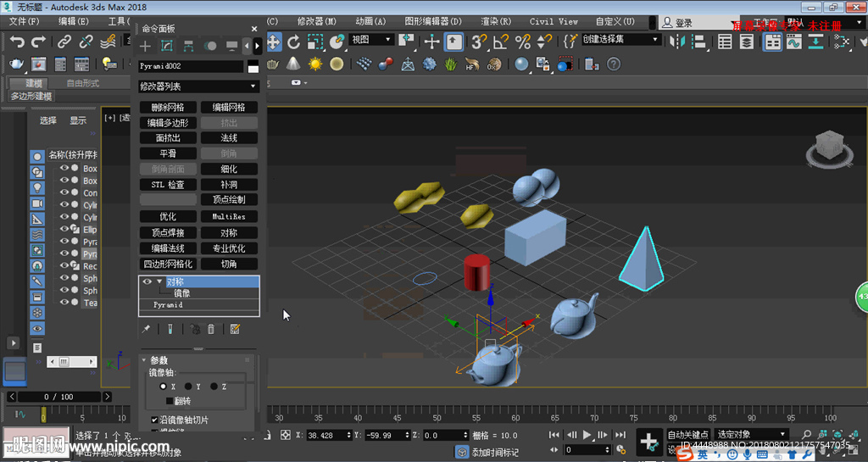The height and width of the screenshot is (462, 868).
Task: Click the scene explorer horizontal scrollbar
Action: pyautogui.click(x=72, y=362)
